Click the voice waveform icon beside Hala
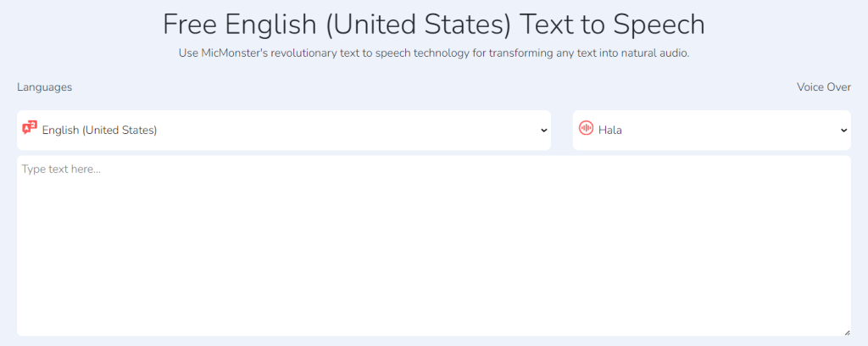This screenshot has width=868, height=346. (x=586, y=129)
